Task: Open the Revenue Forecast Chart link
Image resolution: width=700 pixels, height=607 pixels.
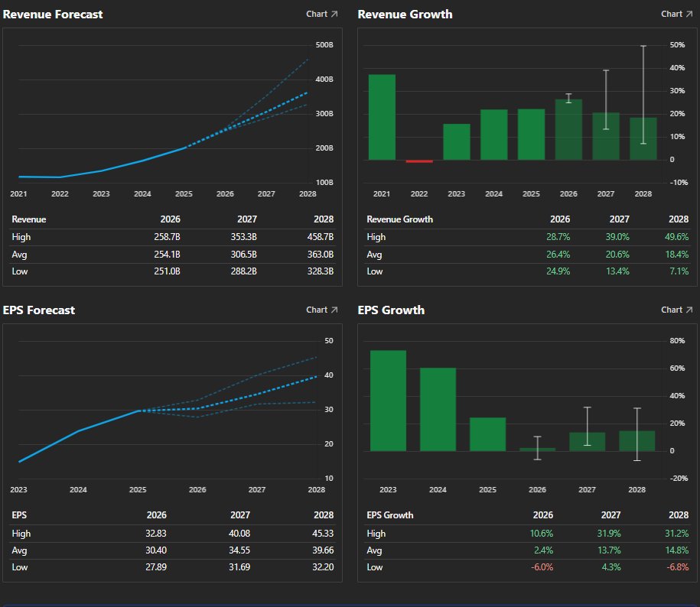Action: point(321,15)
